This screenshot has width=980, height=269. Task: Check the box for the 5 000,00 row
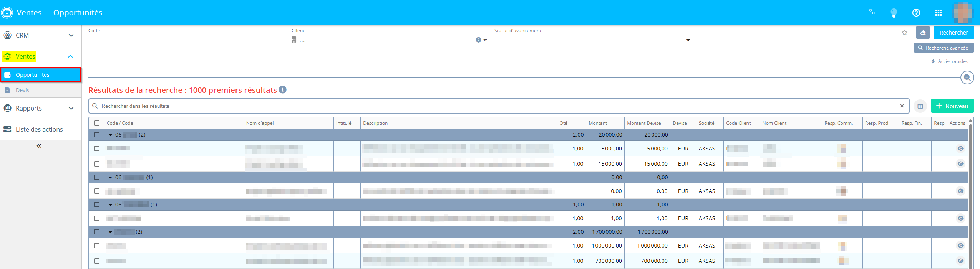(x=97, y=149)
